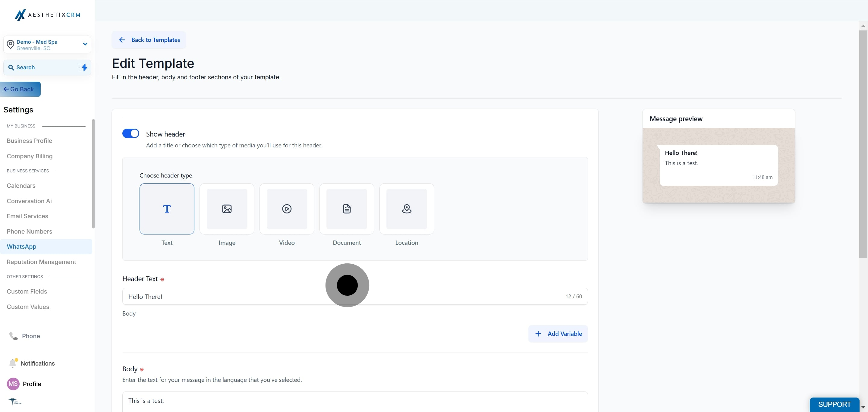Screen dimensions: 868x412
Task: Select the Document header type
Action: [x=347, y=209]
